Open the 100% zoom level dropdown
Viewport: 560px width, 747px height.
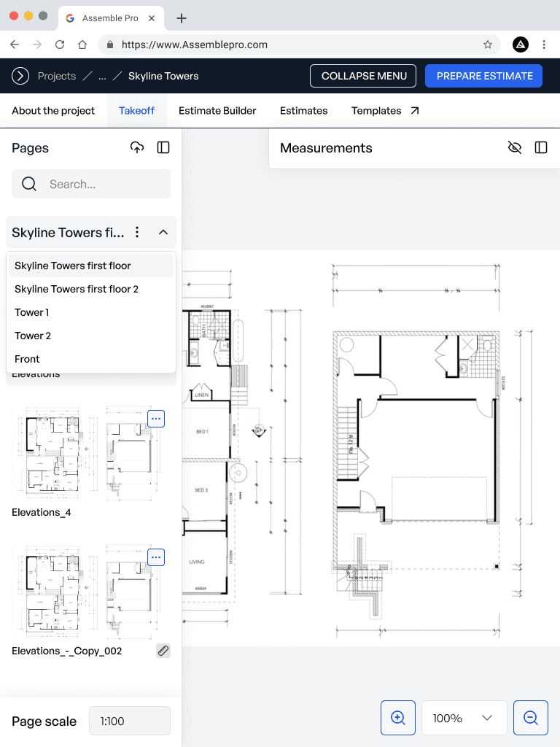(x=464, y=718)
